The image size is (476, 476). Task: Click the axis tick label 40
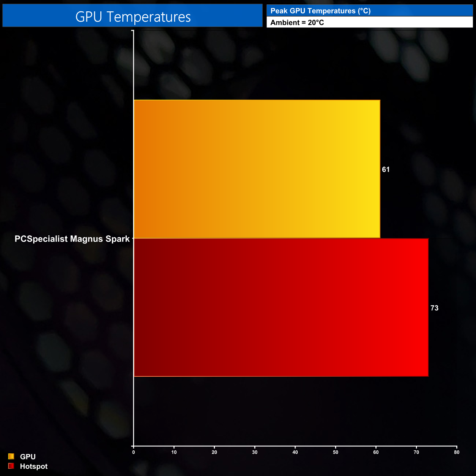pyautogui.click(x=295, y=452)
